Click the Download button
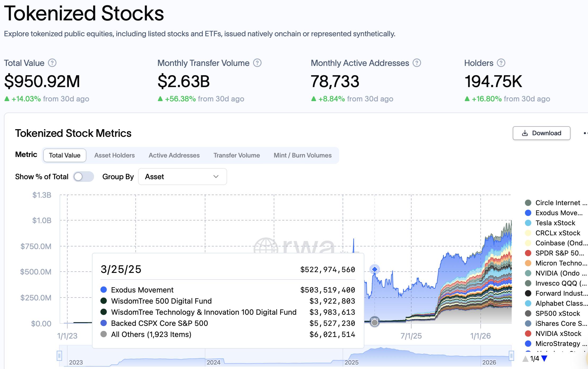 tap(541, 133)
